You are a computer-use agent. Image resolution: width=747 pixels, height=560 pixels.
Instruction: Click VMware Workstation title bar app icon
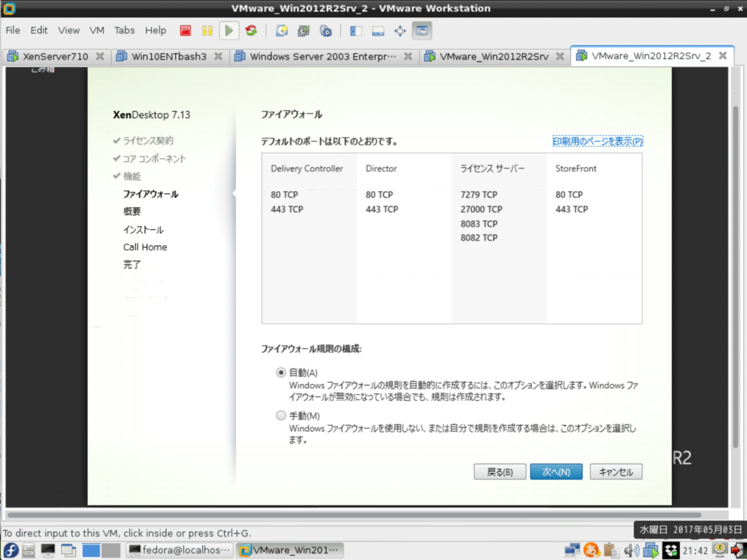tap(9, 8)
